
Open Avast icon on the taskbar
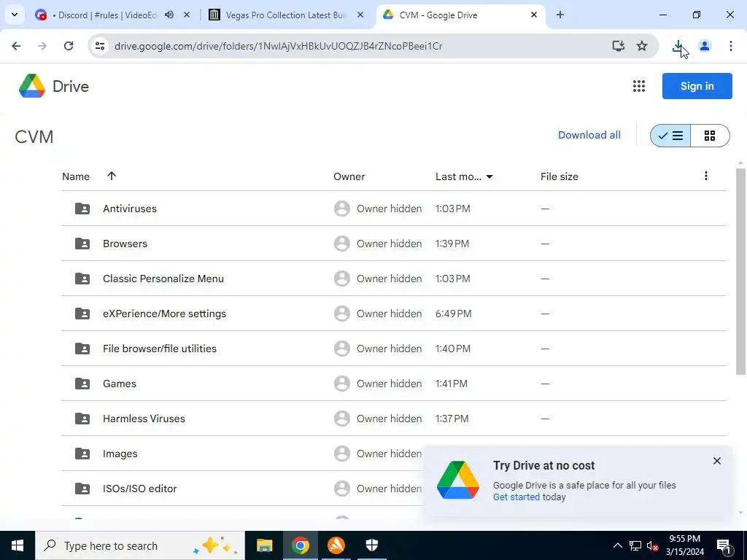[x=336, y=545]
